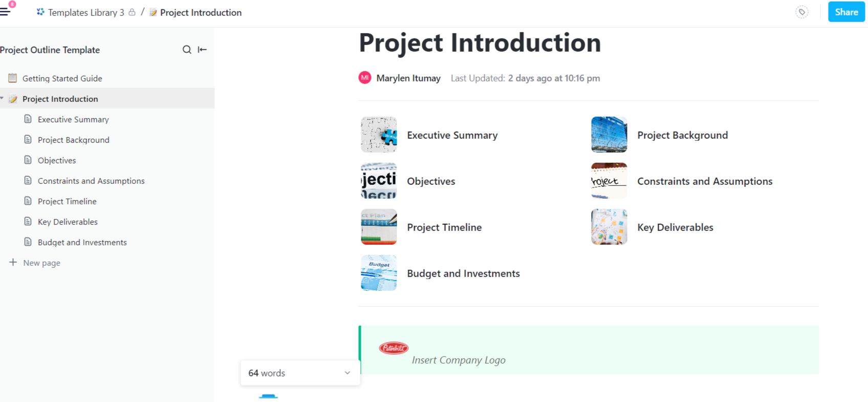Click the Project Introduction doc icon in breadcrumb
Screen dimensions: 868x402
click(153, 12)
